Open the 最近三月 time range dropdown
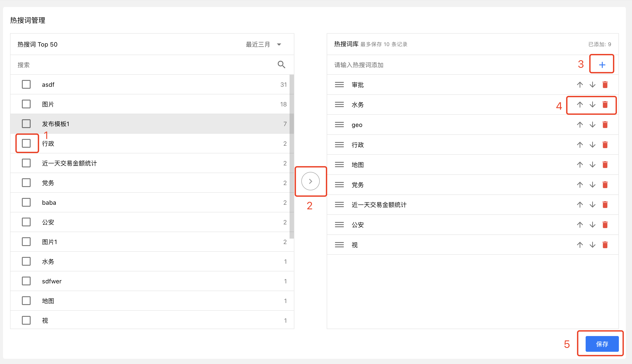 264,45
